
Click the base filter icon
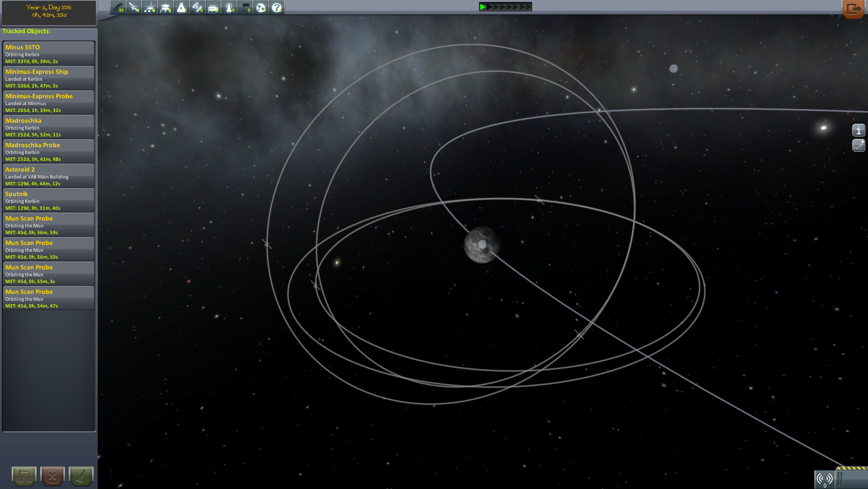click(x=213, y=7)
